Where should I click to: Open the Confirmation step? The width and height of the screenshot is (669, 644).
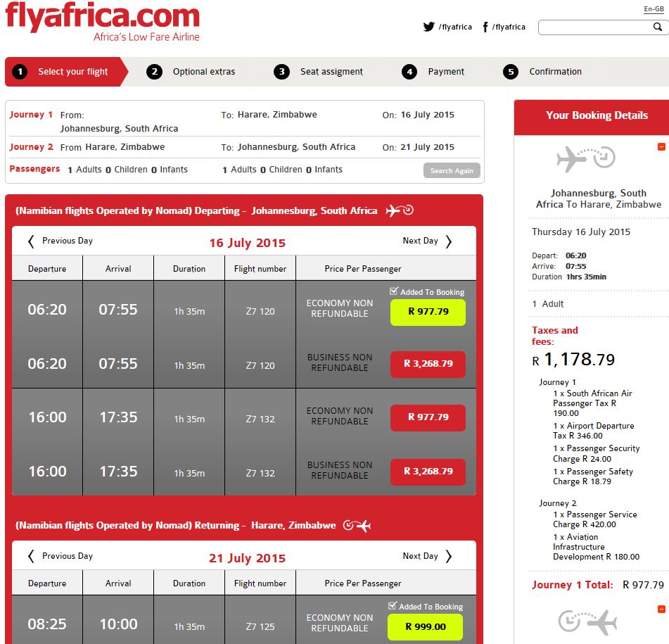[556, 72]
